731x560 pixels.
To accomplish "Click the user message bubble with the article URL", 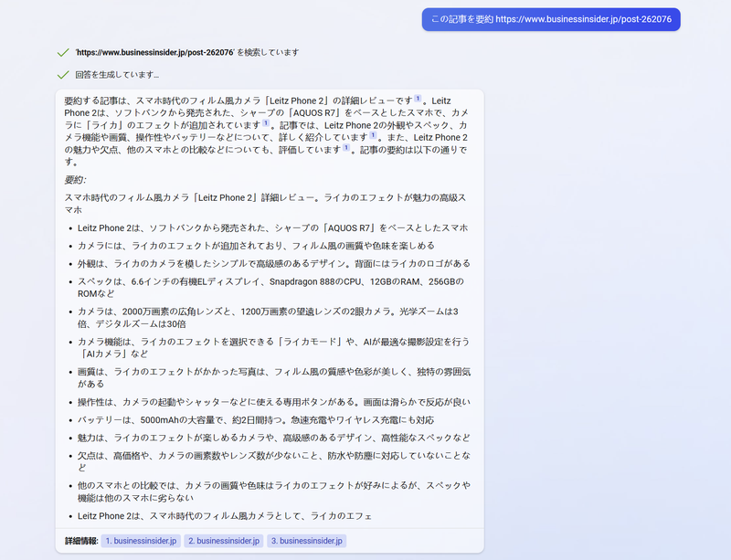I will pos(551,19).
